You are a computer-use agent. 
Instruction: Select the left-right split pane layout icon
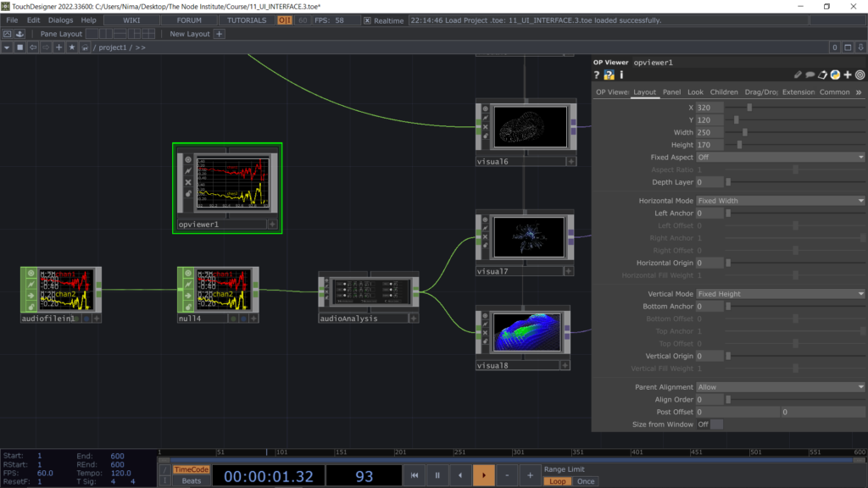coord(106,34)
